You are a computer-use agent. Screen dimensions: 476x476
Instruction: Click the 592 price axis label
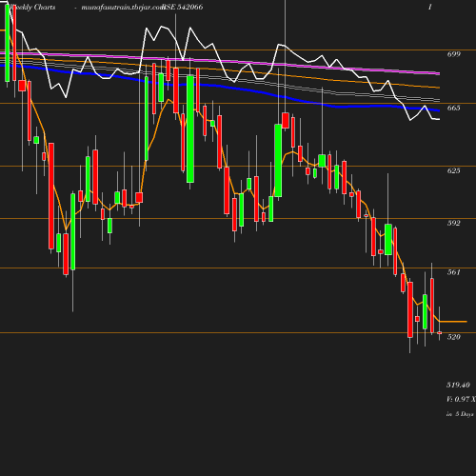click(453, 223)
